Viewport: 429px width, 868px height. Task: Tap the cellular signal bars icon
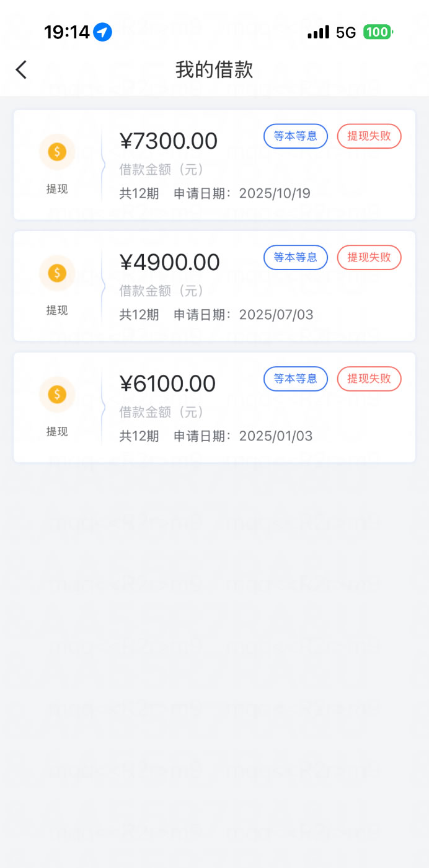point(318,32)
